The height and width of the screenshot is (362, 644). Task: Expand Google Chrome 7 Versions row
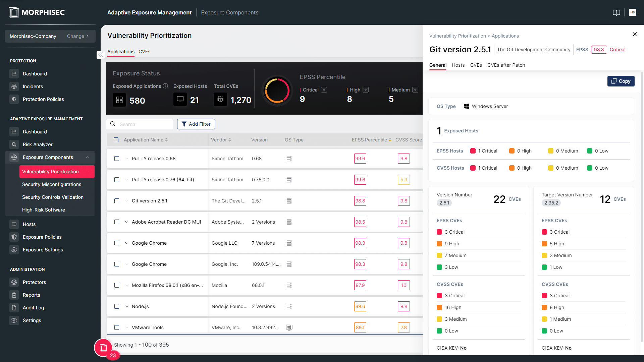point(127,243)
